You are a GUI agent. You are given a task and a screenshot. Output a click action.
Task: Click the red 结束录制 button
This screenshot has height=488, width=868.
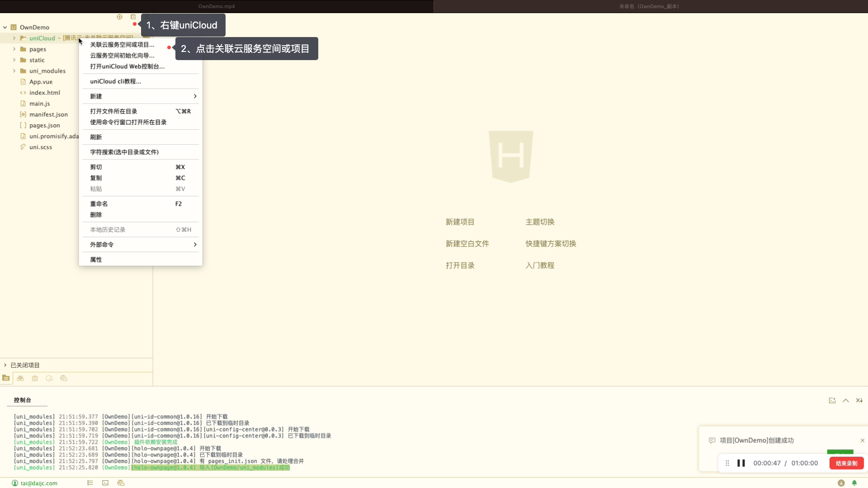coord(846,463)
